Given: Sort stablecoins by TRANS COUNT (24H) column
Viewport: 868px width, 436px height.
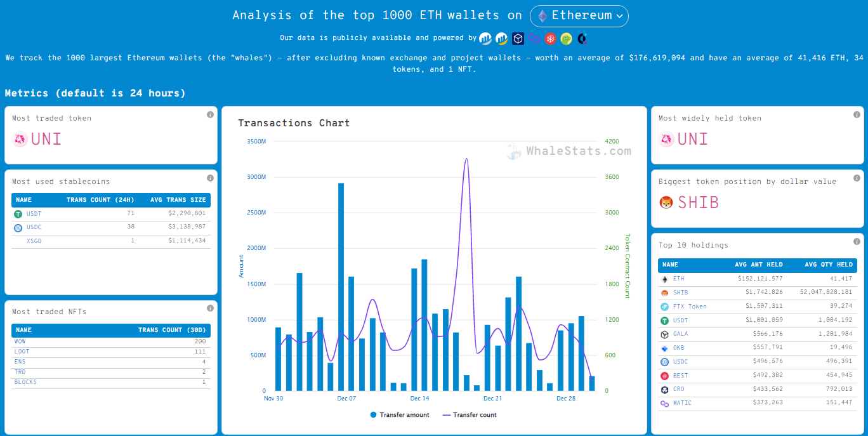Looking at the screenshot, I should 100,200.
